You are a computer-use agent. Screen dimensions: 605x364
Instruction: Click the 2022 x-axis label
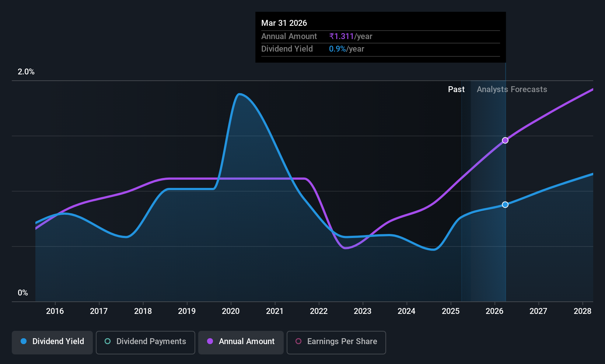point(319,311)
